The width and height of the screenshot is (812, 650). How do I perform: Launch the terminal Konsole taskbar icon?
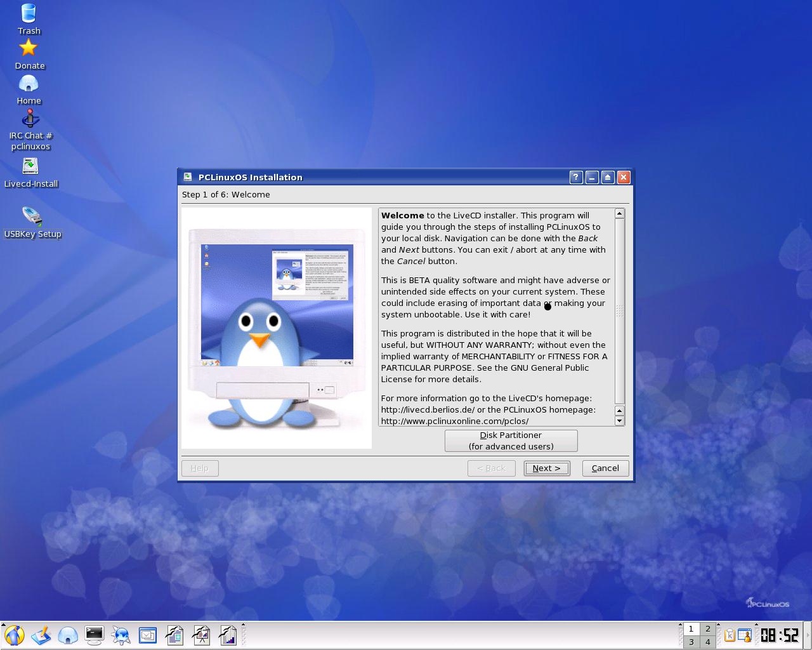tap(95, 635)
